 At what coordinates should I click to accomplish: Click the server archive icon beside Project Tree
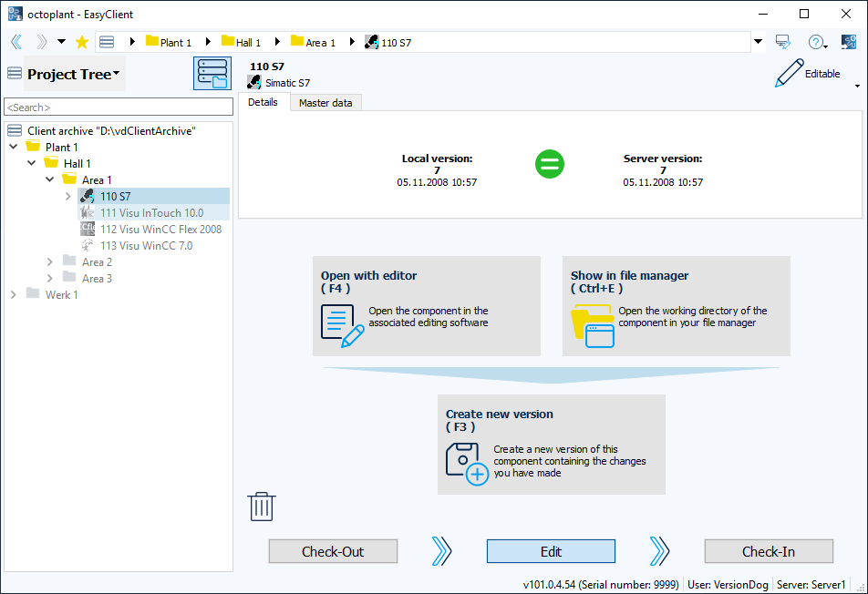[212, 74]
